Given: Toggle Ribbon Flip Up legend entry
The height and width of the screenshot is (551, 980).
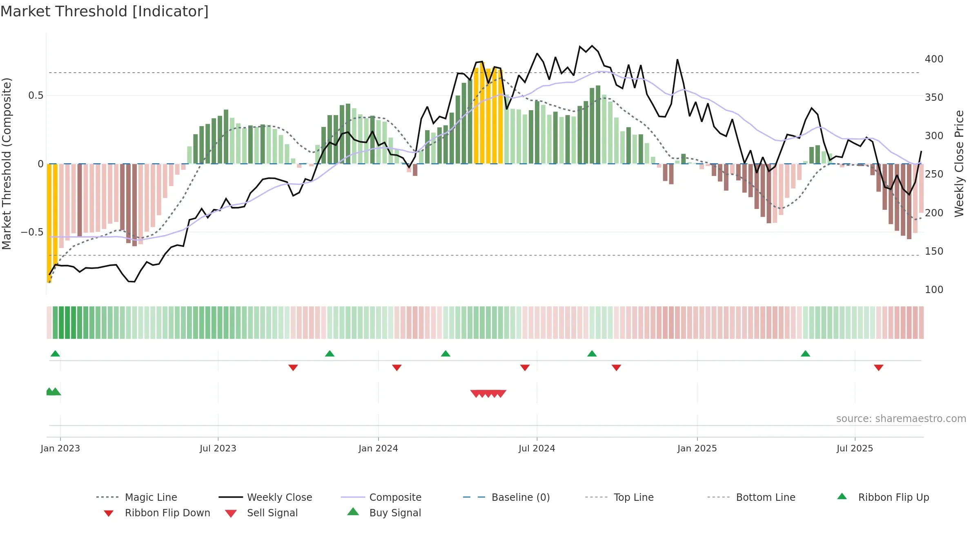Looking at the screenshot, I should 883,497.
